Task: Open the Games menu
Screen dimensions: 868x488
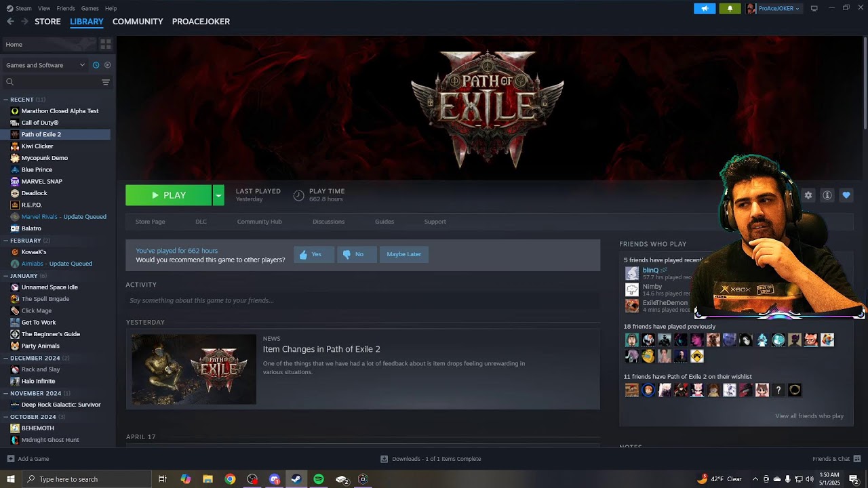Action: [90, 8]
